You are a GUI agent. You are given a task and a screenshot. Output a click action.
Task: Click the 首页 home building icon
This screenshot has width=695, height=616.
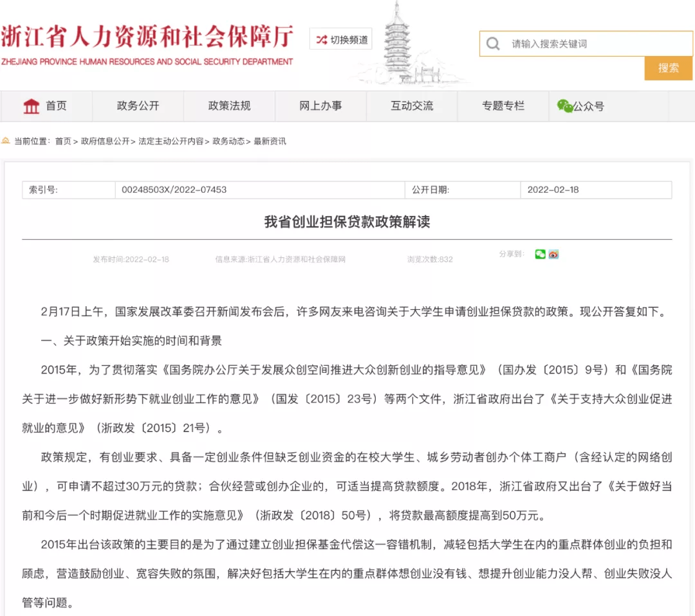coord(31,106)
